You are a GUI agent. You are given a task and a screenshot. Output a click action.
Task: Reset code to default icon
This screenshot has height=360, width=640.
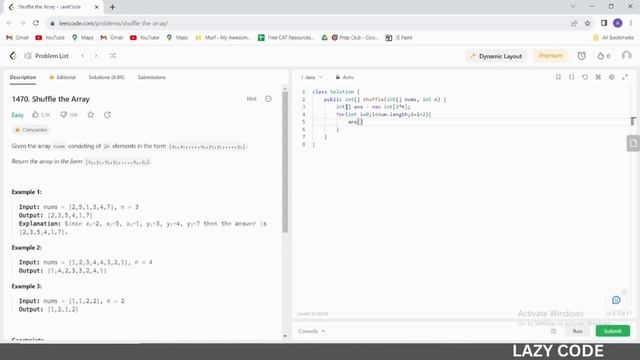tap(585, 77)
